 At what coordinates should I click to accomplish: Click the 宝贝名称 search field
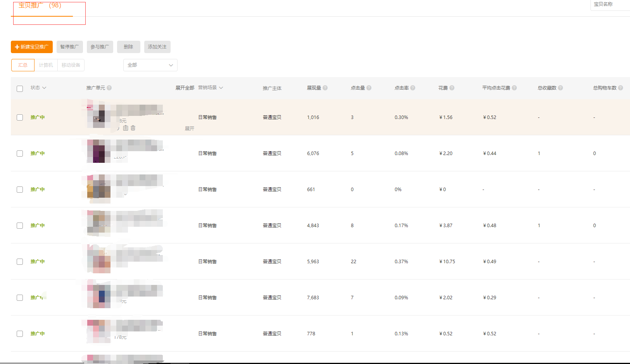(610, 5)
